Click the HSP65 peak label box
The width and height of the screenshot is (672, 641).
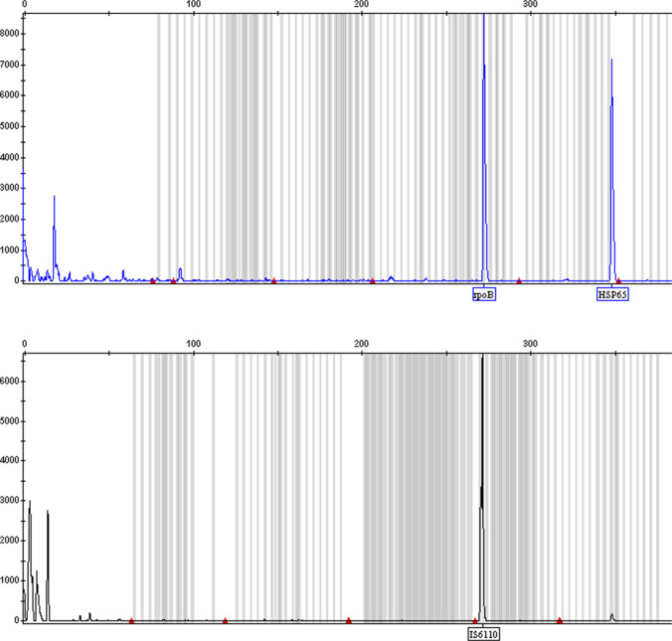point(612,294)
